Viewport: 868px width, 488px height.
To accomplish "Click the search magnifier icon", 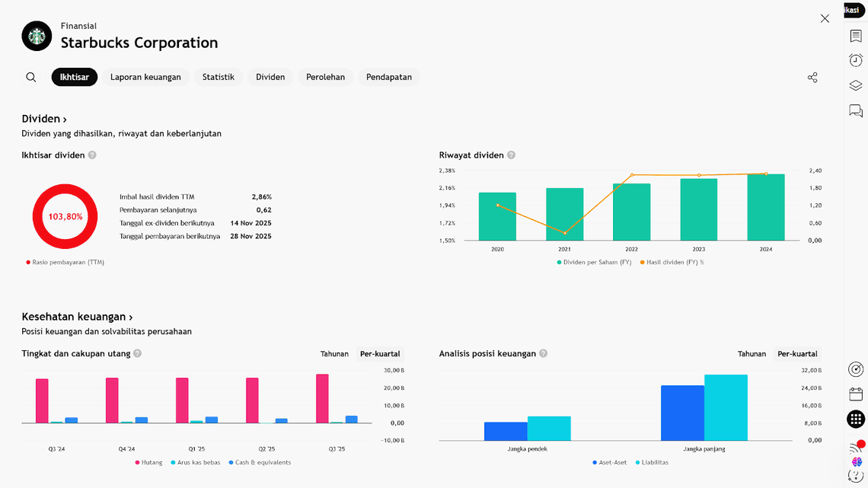I will coord(31,77).
